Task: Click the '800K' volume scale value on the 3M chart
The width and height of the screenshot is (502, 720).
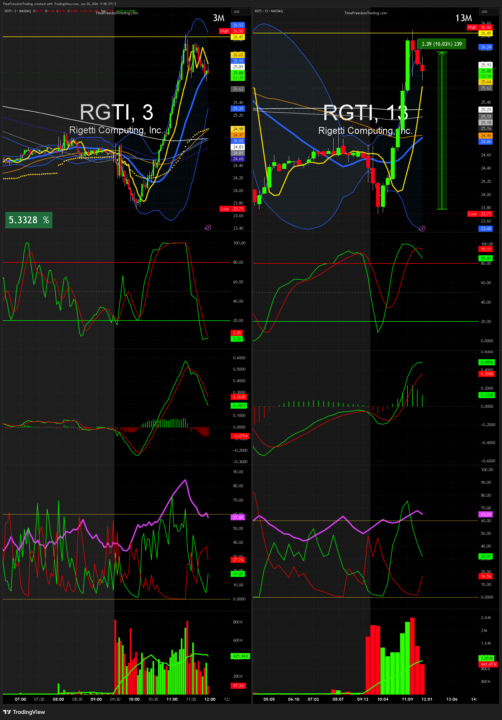Action: point(238,622)
